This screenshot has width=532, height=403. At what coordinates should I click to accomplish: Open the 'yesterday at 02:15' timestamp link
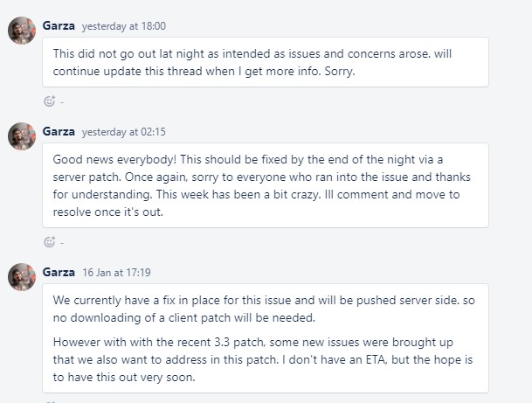click(x=124, y=132)
